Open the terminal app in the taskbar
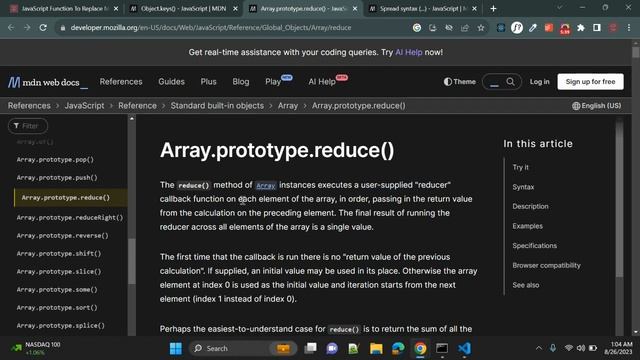Image resolution: width=640 pixels, height=360 pixels. (x=442, y=348)
